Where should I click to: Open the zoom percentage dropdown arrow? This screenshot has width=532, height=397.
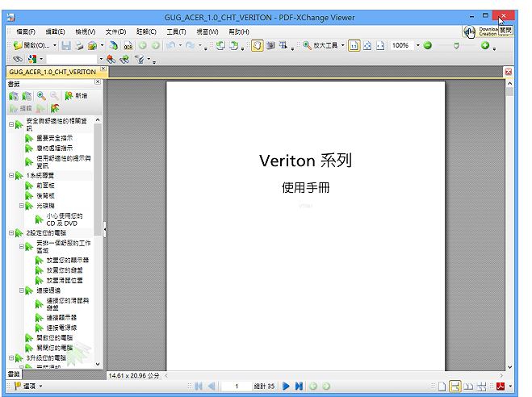(x=418, y=45)
